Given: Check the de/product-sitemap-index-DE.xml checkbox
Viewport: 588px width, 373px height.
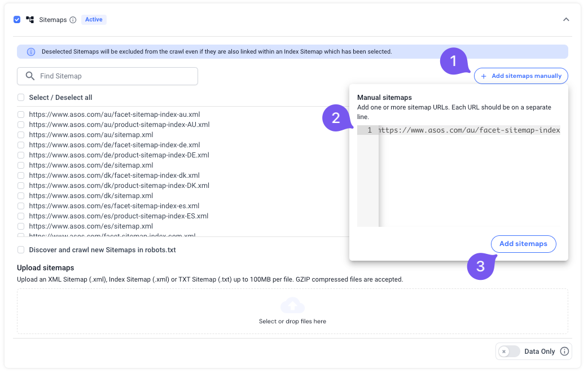Looking at the screenshot, I should pos(21,155).
